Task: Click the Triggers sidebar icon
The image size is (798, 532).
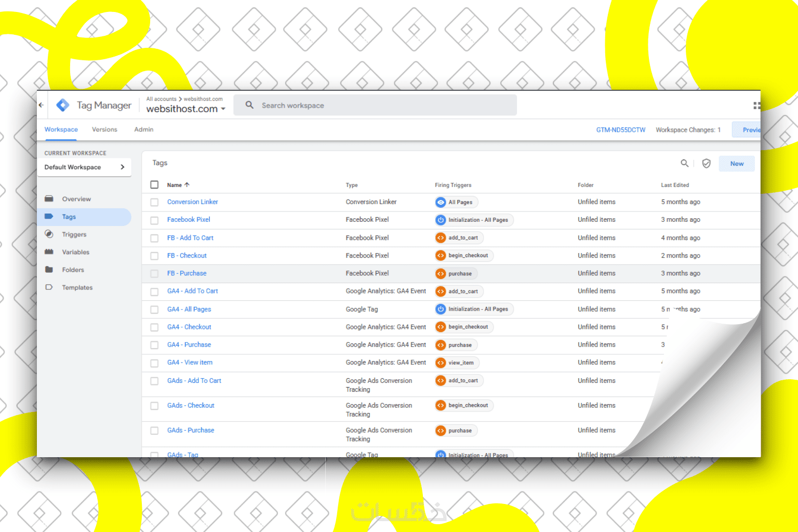Action: (49, 234)
